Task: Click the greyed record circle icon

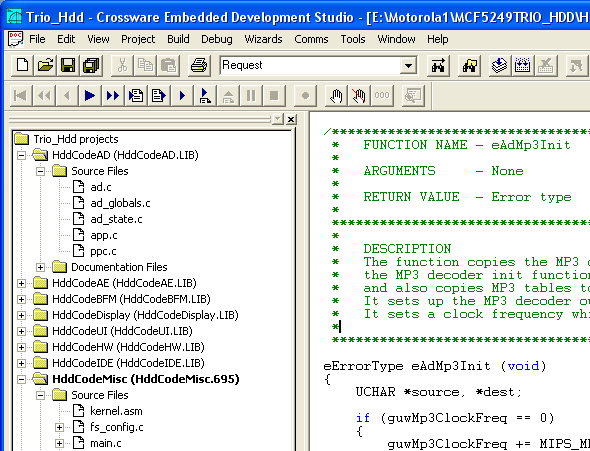Action: 305,96
